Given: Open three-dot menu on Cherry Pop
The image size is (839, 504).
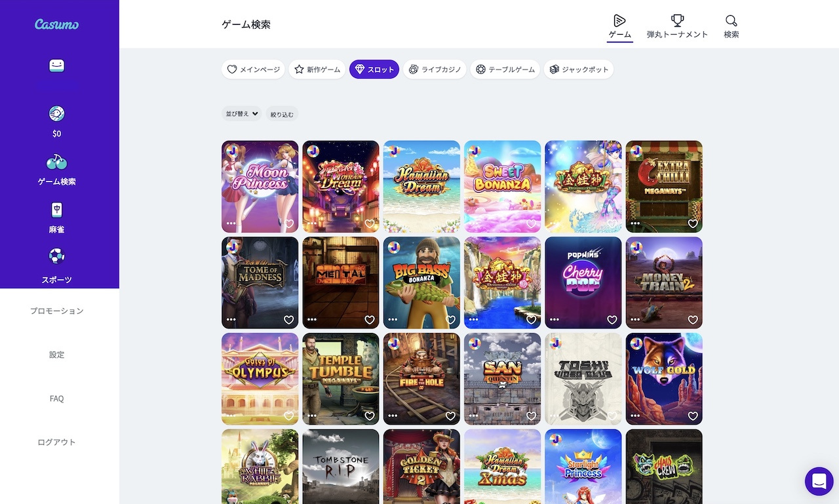Looking at the screenshot, I should [554, 320].
